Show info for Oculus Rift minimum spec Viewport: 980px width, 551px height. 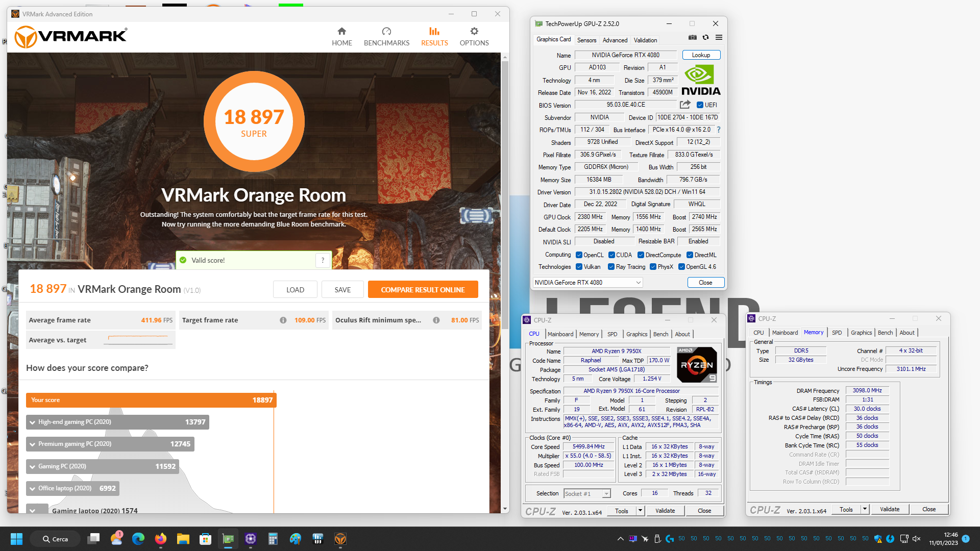point(436,320)
